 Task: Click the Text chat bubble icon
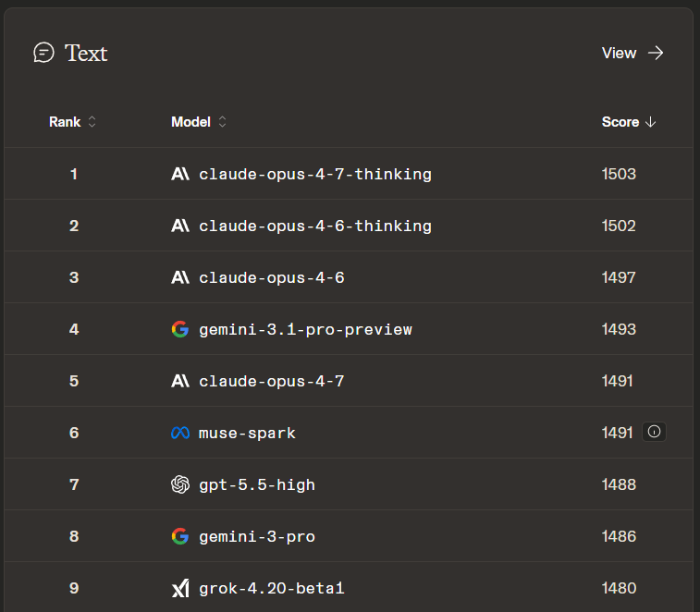[x=43, y=53]
